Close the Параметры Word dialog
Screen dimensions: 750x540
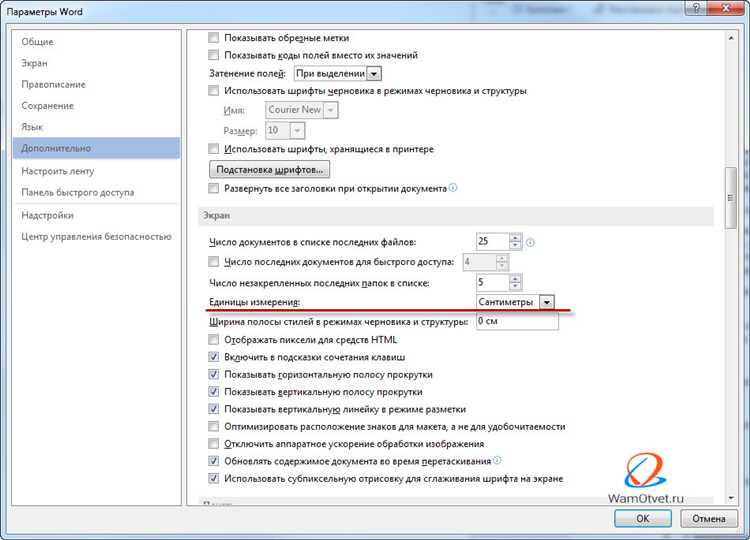pyautogui.click(x=726, y=8)
